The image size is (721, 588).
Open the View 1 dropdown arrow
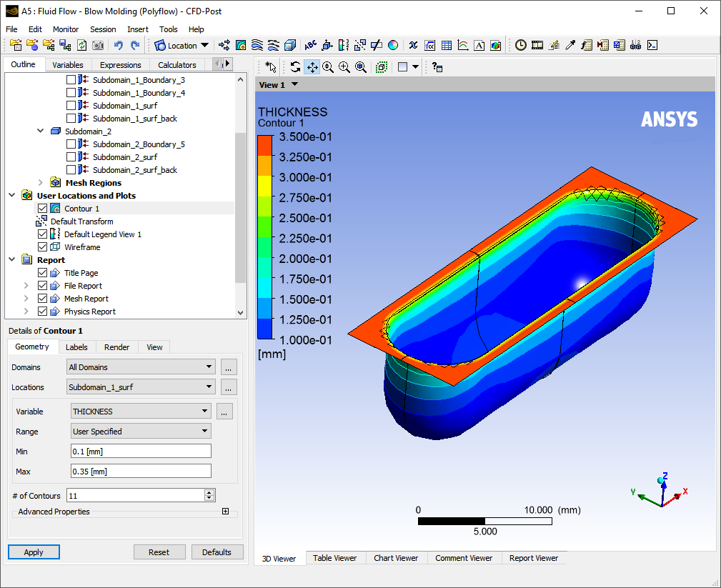tap(294, 84)
